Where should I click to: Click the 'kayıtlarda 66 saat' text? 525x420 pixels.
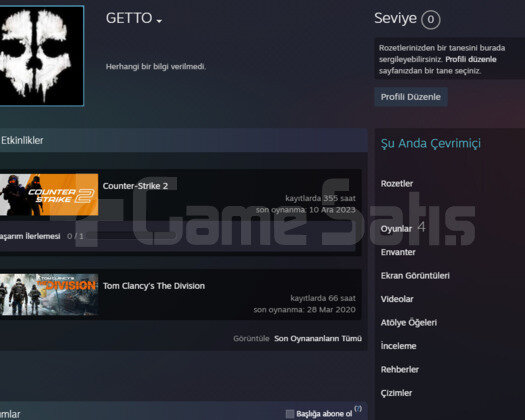click(323, 298)
